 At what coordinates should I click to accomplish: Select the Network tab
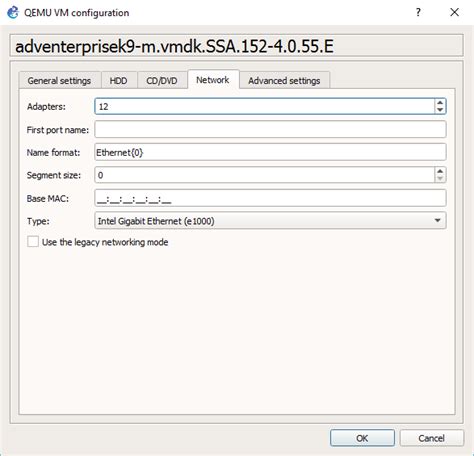(213, 80)
